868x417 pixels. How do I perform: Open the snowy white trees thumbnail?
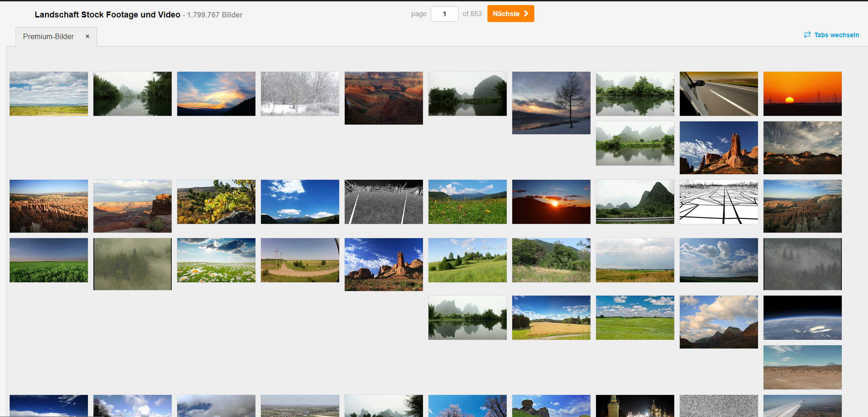click(x=300, y=94)
